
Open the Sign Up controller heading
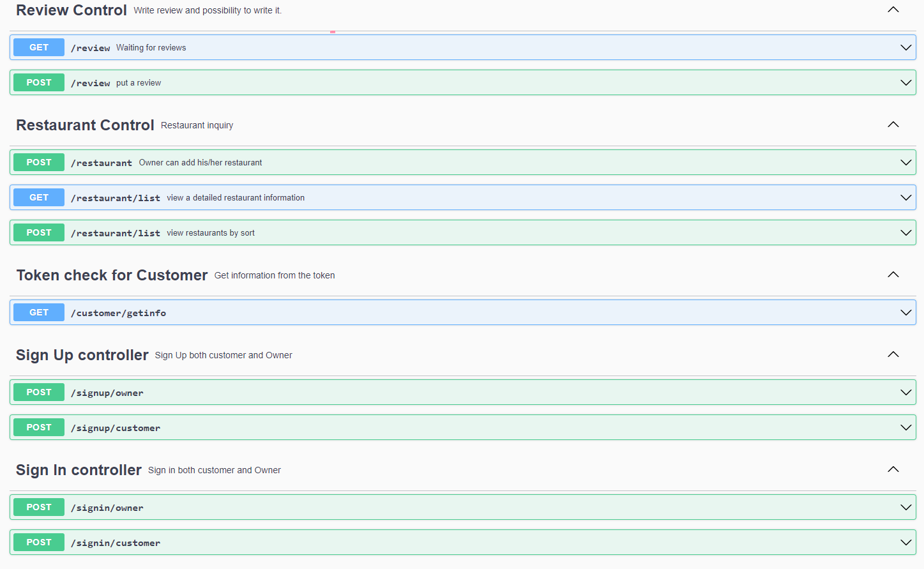point(82,355)
